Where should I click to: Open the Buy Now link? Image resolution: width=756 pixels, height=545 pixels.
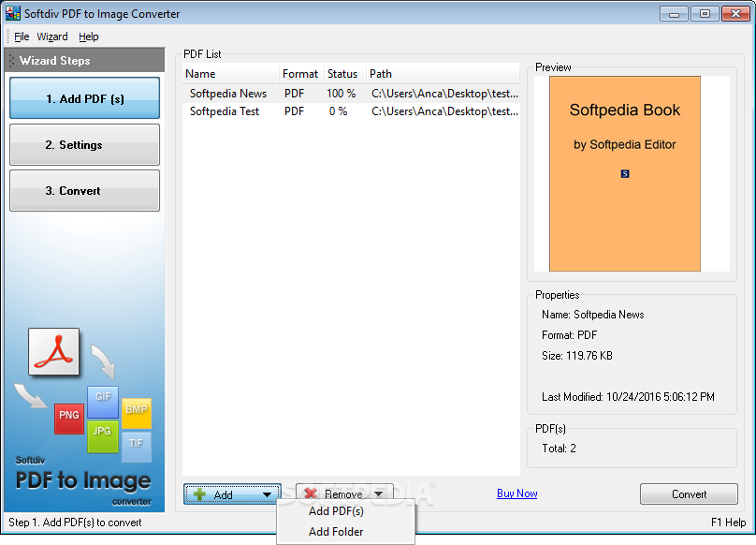(x=516, y=493)
